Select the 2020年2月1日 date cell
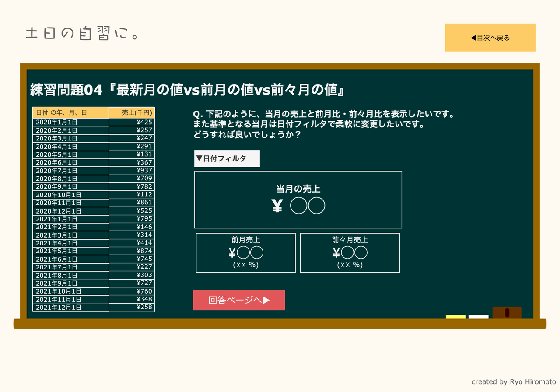This screenshot has height=392, width=560. [x=70, y=130]
